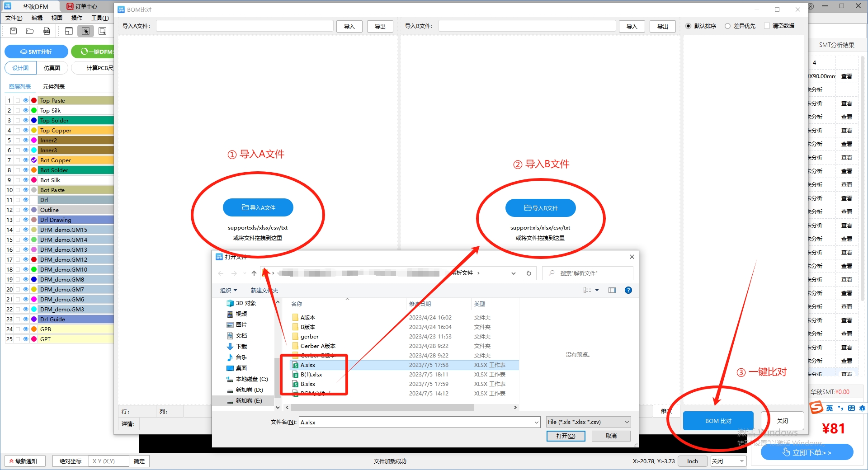Select the 默认排序 radio button
The width and height of the screenshot is (868, 470).
point(688,26)
